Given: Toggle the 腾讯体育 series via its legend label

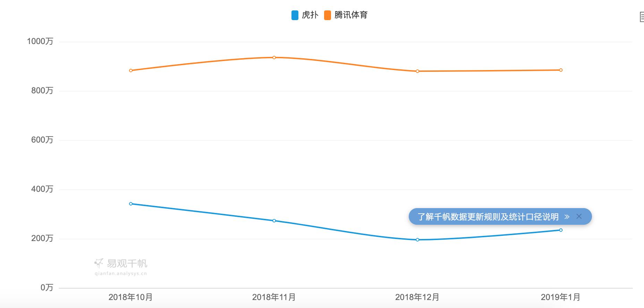Looking at the screenshot, I should (351, 15).
